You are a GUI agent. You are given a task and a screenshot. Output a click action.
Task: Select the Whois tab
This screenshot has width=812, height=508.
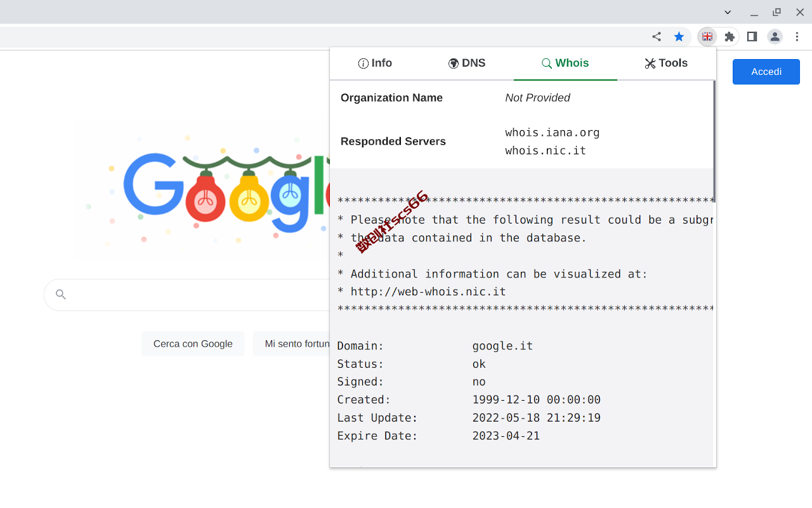[x=565, y=63]
